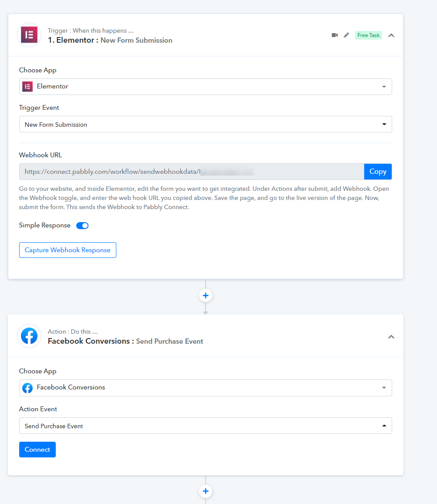Collapse the Facebook Conversions action chevron
Viewport: 437px width, 504px height.
[391, 337]
